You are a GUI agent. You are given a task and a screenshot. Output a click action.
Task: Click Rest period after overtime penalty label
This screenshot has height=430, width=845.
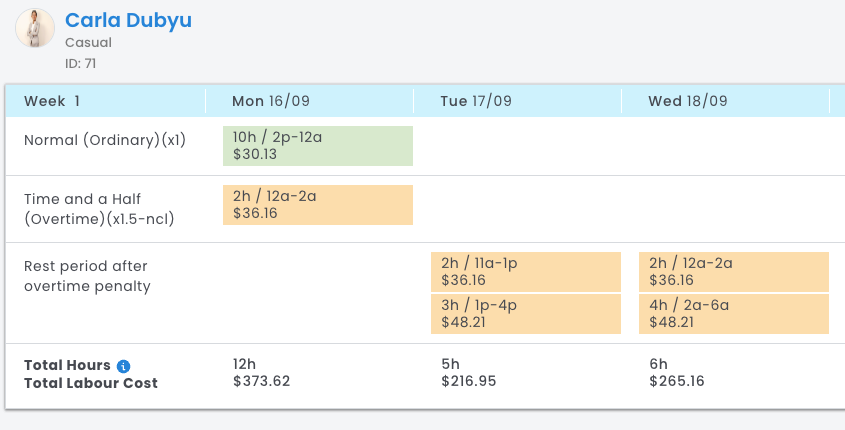[86, 276]
